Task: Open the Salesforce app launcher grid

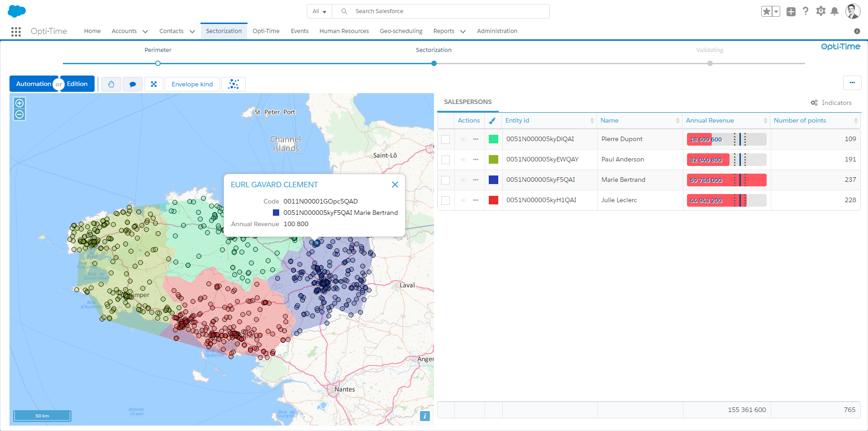Action: pyautogui.click(x=16, y=31)
